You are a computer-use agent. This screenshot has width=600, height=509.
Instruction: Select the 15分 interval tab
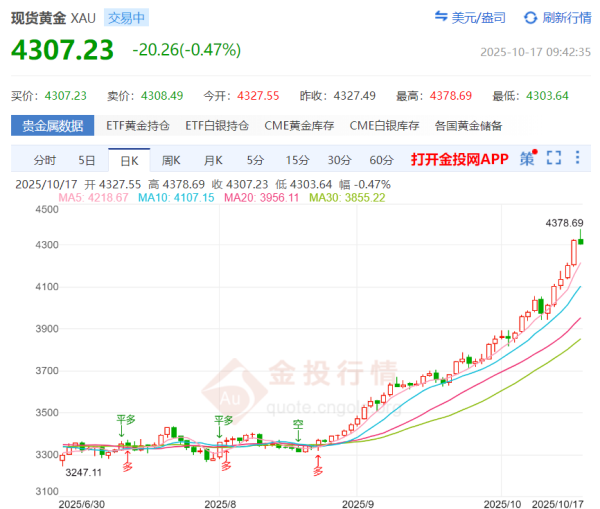point(297,160)
